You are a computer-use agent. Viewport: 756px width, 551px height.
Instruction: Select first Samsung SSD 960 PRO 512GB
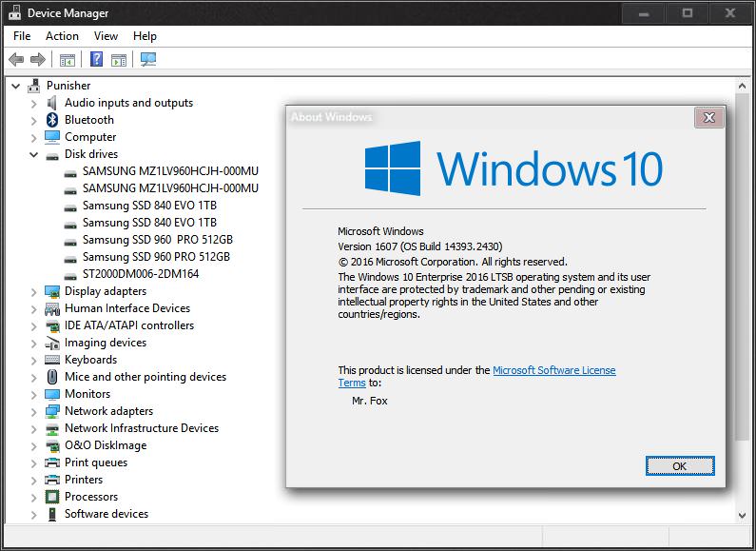coord(158,240)
